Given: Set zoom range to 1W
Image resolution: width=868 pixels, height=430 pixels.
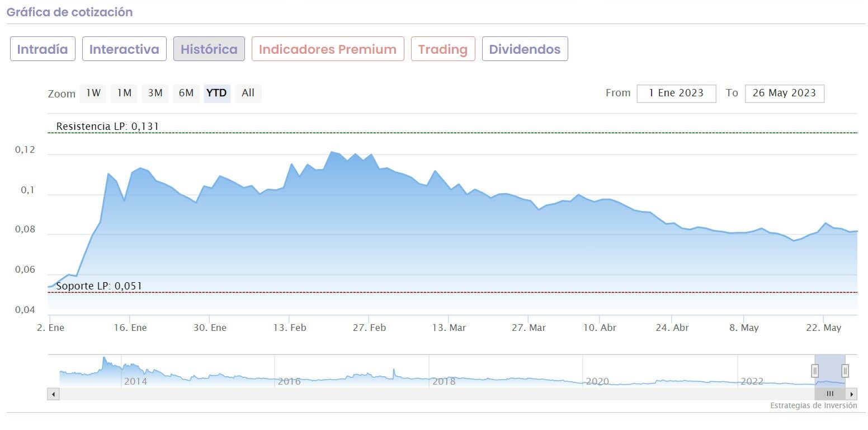Looking at the screenshot, I should [x=93, y=93].
